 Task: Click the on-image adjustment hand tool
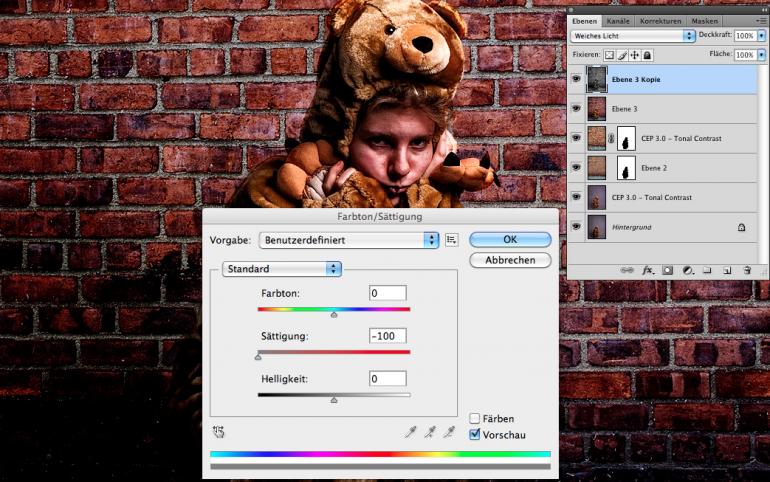click(x=219, y=432)
